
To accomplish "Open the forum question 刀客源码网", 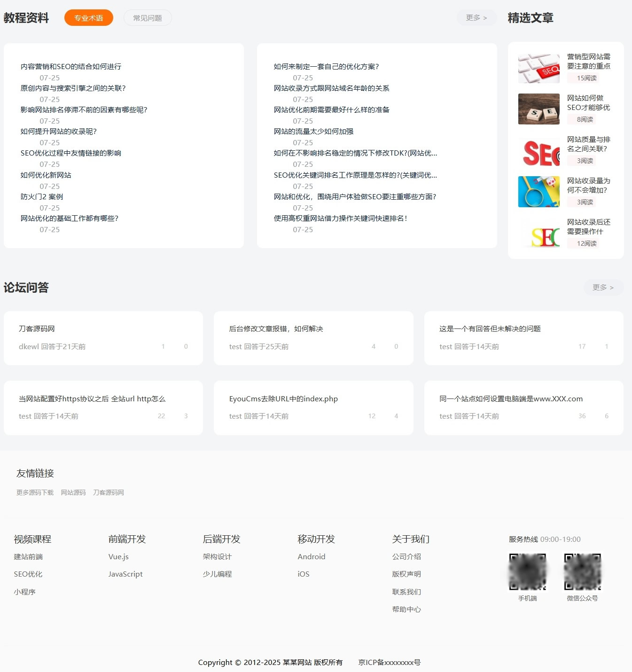I will coord(37,328).
